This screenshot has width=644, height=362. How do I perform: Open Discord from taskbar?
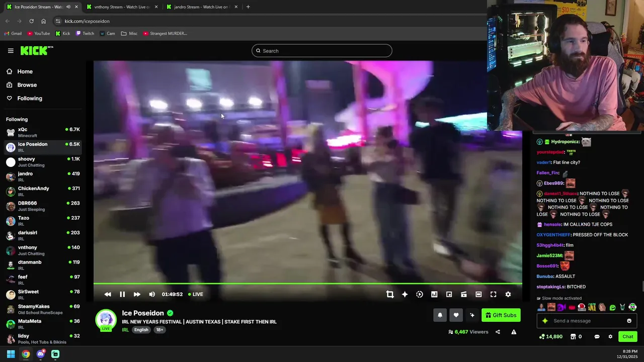41,354
